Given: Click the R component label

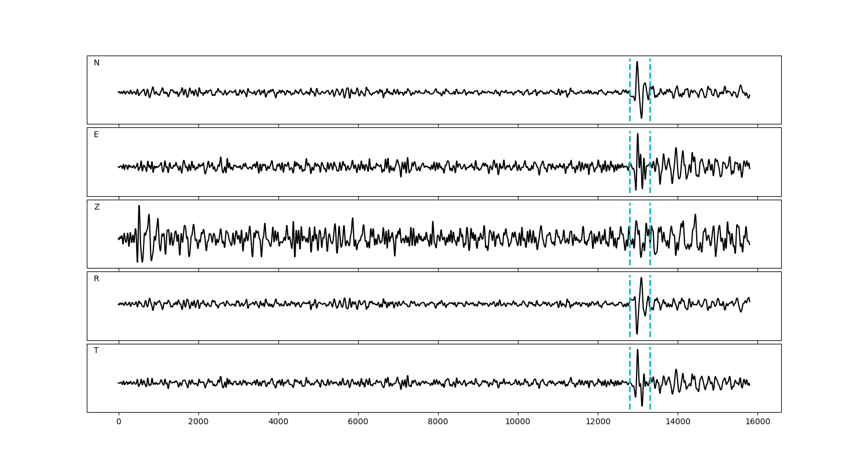Looking at the screenshot, I should click(97, 279).
